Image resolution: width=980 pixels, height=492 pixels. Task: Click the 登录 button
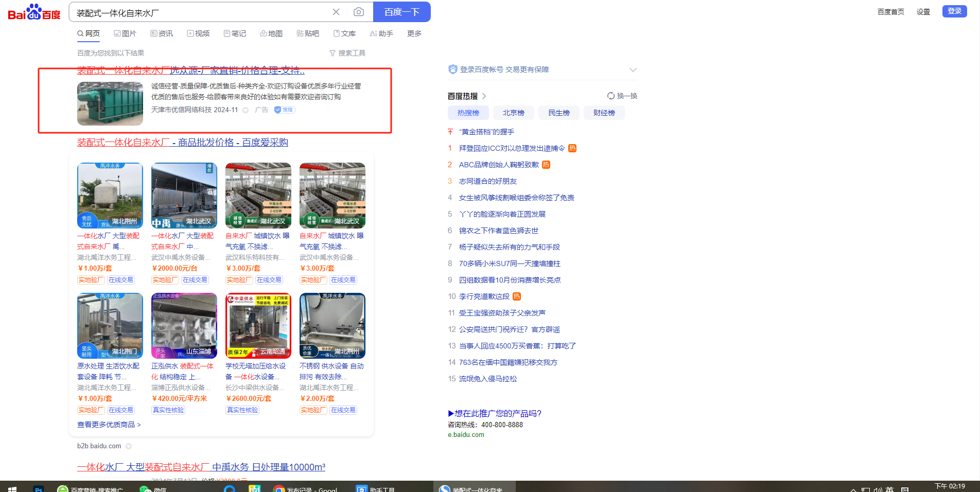tap(954, 11)
